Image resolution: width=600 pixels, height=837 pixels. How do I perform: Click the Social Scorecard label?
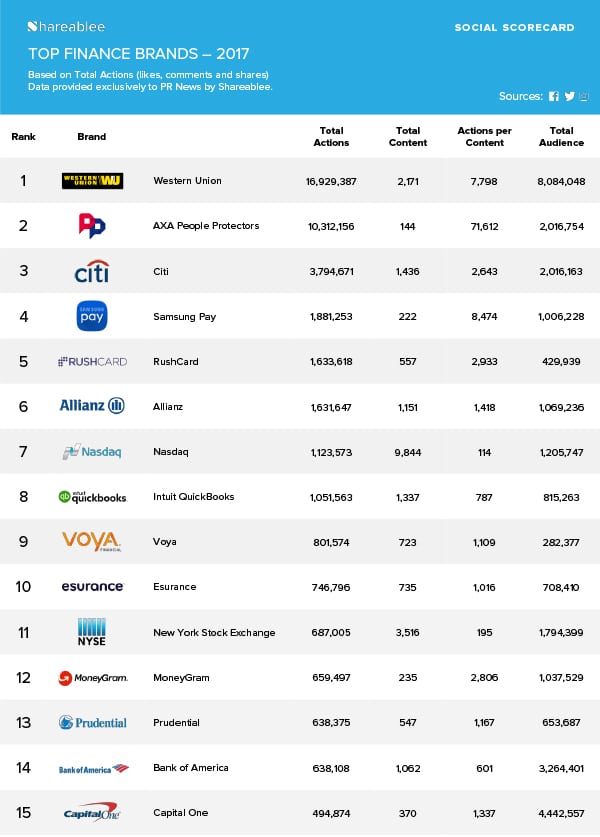514,27
